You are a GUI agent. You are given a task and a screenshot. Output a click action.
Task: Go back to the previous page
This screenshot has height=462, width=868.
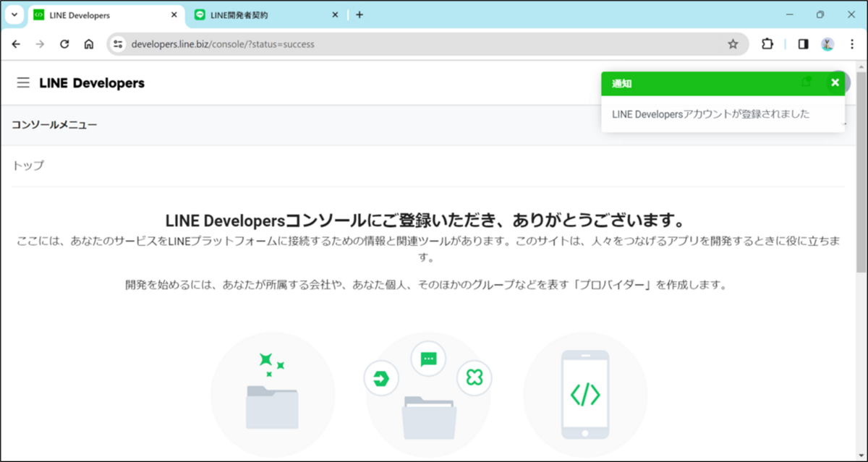[x=16, y=44]
